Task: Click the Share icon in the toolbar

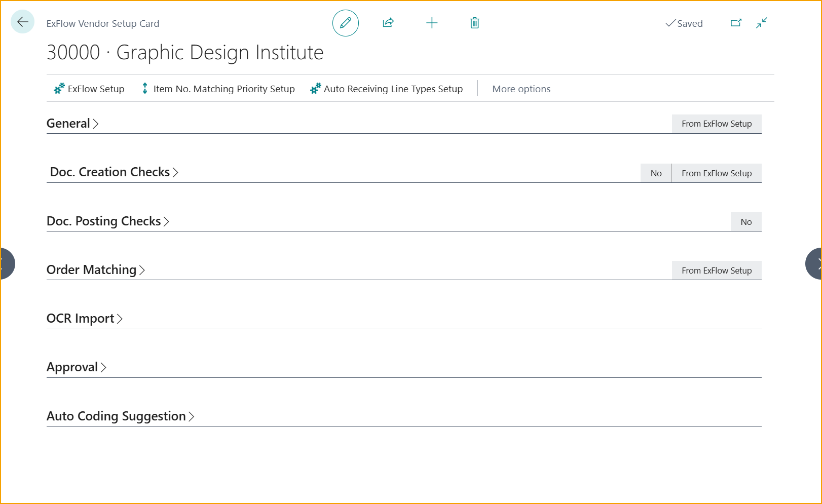Action: coord(388,23)
